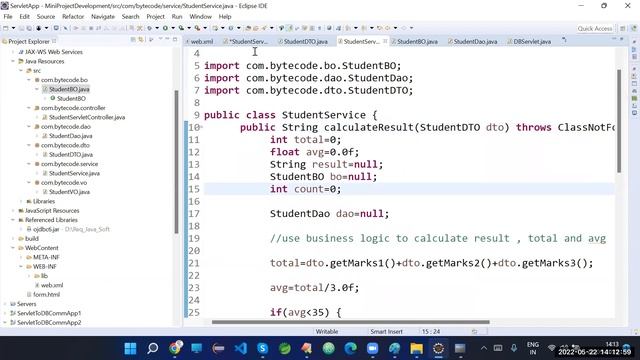Select StudentVO.java in Project Explorer
The image size is (640, 360).
point(69,192)
